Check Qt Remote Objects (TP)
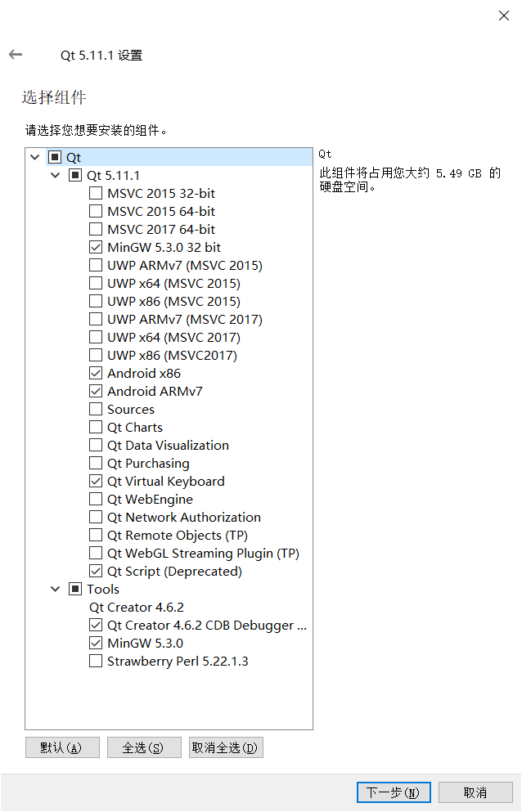 pos(96,536)
